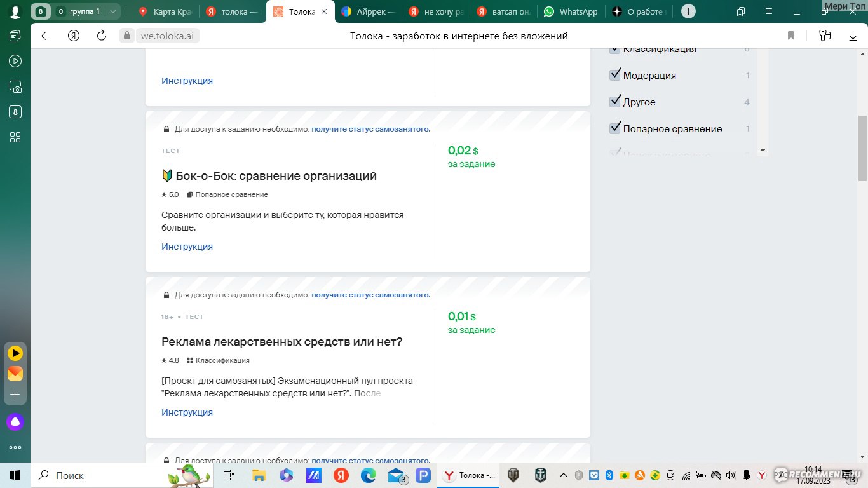Viewport: 868px width, 488px height.
Task: Switch to the WhatsApp tab
Action: tap(571, 11)
